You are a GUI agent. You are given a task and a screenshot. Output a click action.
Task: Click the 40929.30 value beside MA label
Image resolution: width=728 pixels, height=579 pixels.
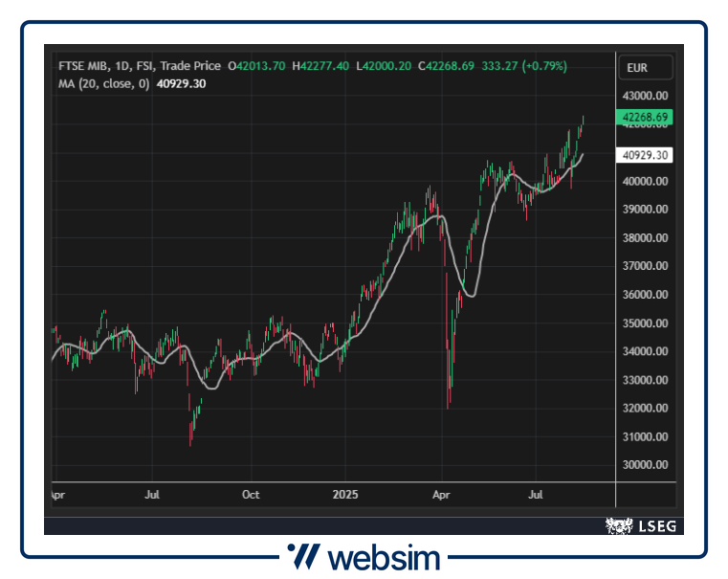click(181, 83)
